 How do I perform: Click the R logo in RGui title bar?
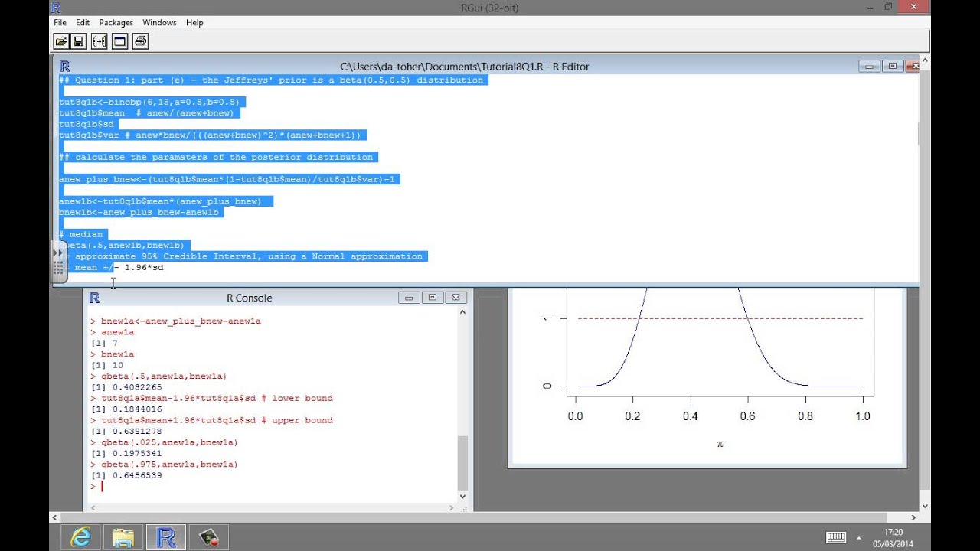tap(57, 8)
